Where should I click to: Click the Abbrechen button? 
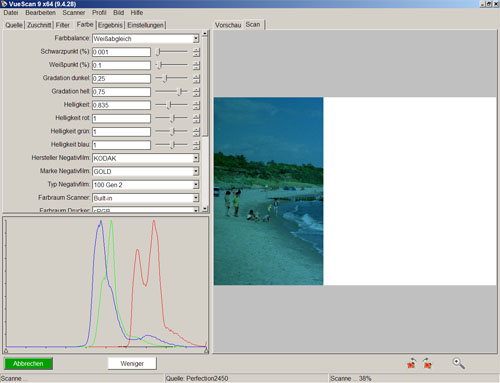[28, 364]
